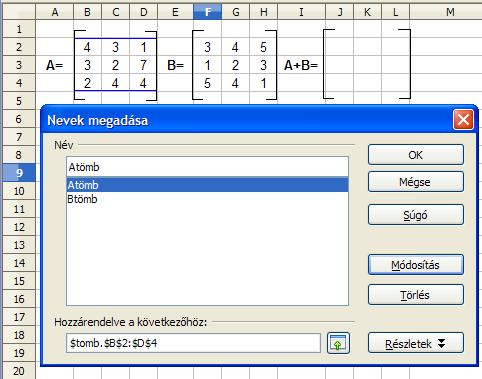Screen dimensions: 482x379
Task: Click cell H4 containing 1
Action: pyautogui.click(x=263, y=83)
